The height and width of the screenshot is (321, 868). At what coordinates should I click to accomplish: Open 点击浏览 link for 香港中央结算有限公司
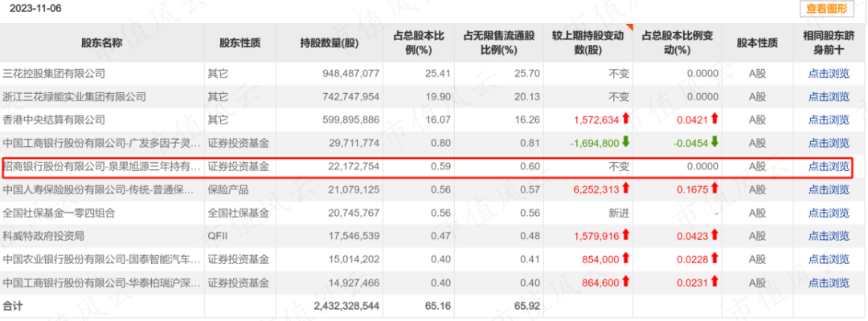[829, 120]
